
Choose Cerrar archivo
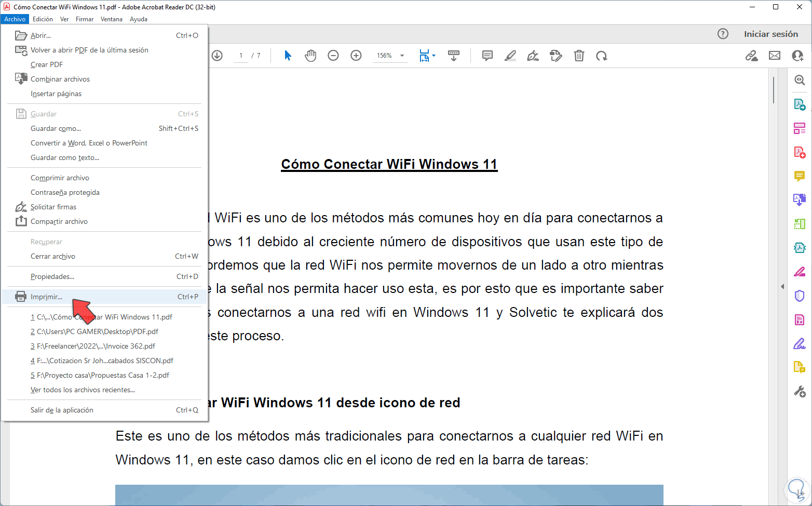[104, 256]
